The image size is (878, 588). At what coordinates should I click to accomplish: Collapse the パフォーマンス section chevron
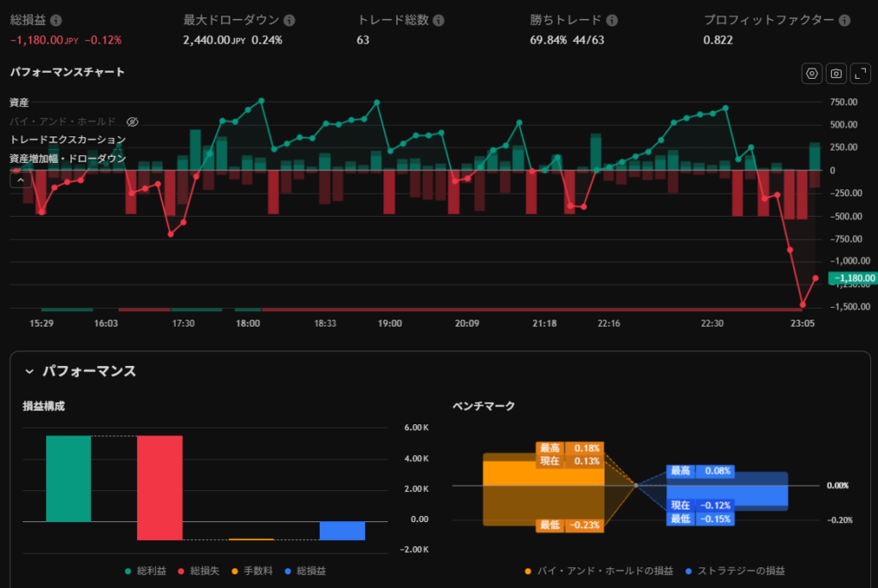click(29, 371)
